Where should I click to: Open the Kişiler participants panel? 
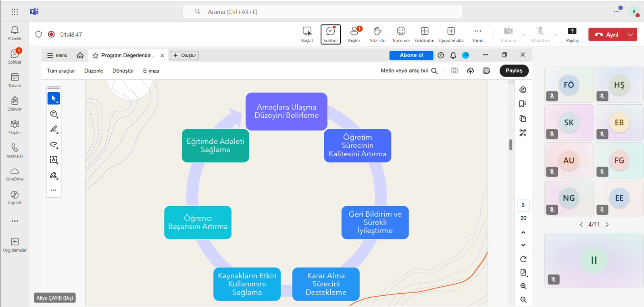tap(354, 34)
